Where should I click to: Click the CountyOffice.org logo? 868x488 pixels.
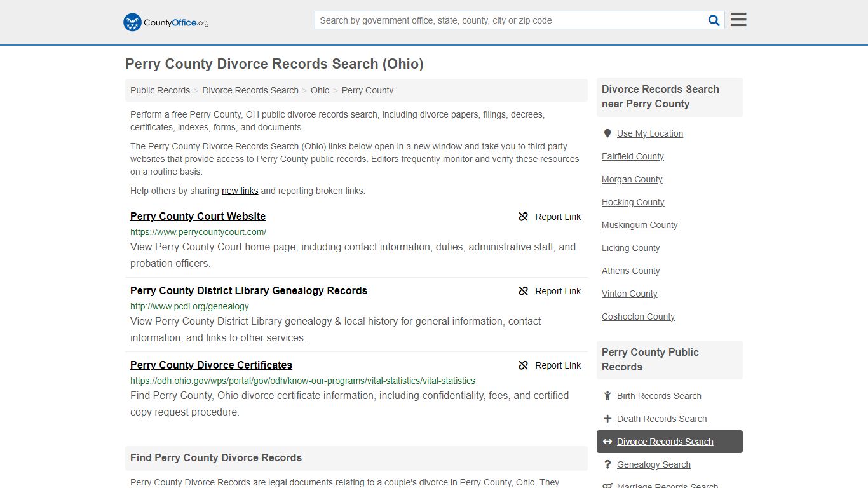click(166, 22)
